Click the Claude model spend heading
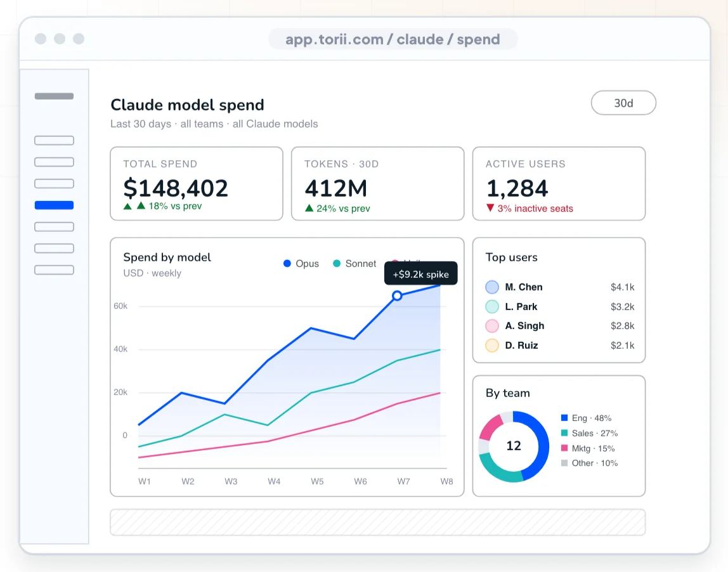Image resolution: width=728 pixels, height=572 pixels. point(187,105)
